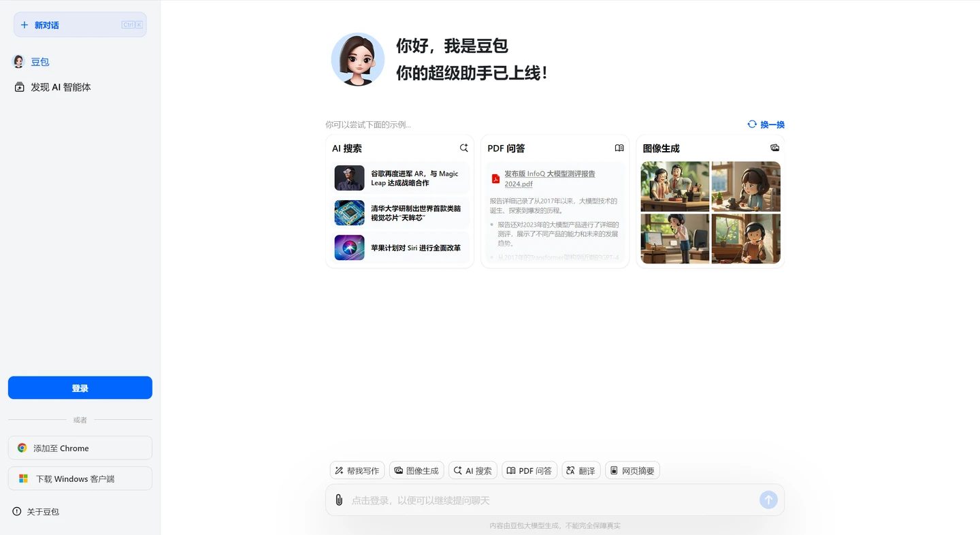Click the book icon on PDF 问答 card

pyautogui.click(x=619, y=148)
